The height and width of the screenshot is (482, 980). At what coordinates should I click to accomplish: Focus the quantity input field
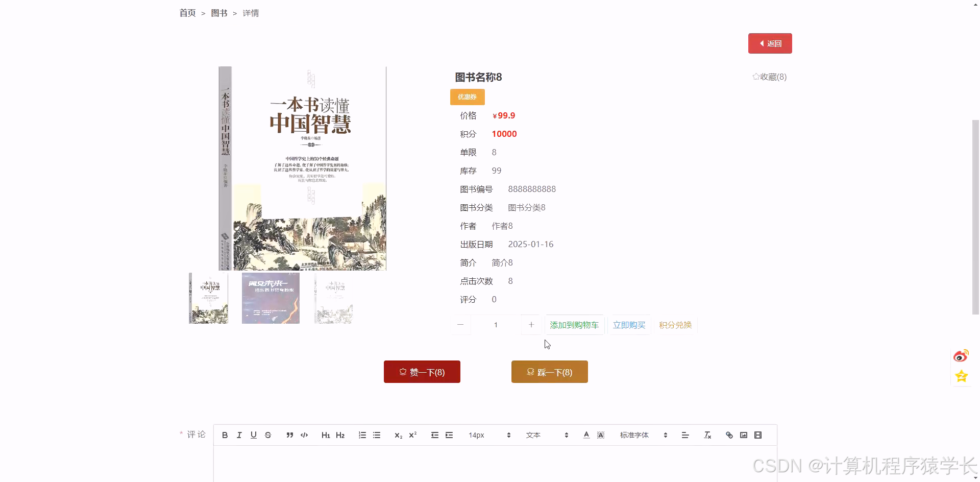click(x=496, y=325)
